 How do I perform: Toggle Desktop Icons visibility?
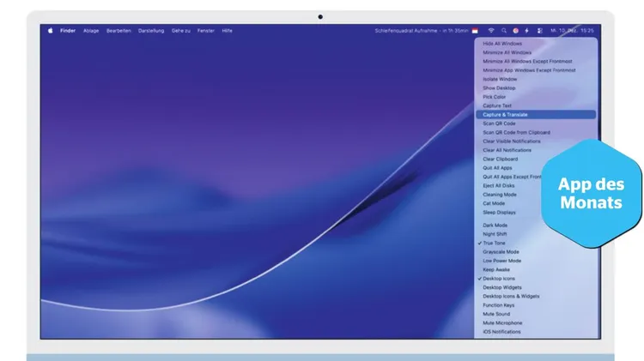(x=500, y=279)
